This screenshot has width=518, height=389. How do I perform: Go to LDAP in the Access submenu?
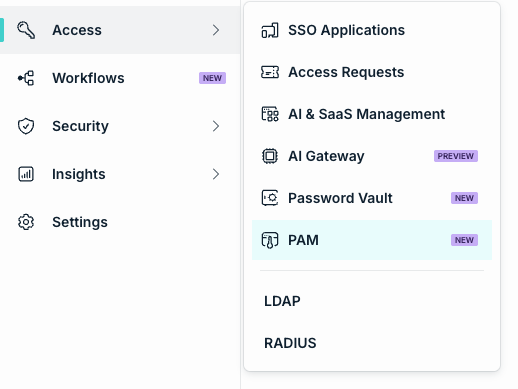(x=372, y=301)
